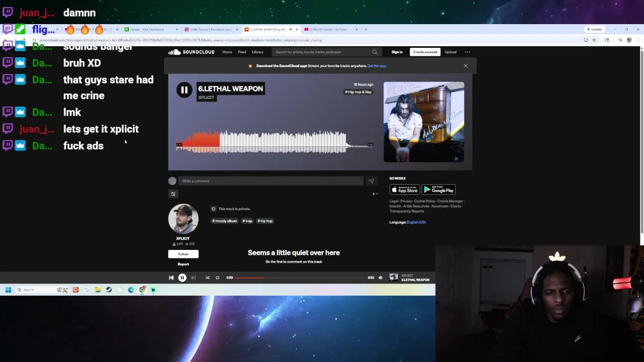Toggle shuffle in the player bar
This screenshot has height=362, width=644.
(207, 278)
